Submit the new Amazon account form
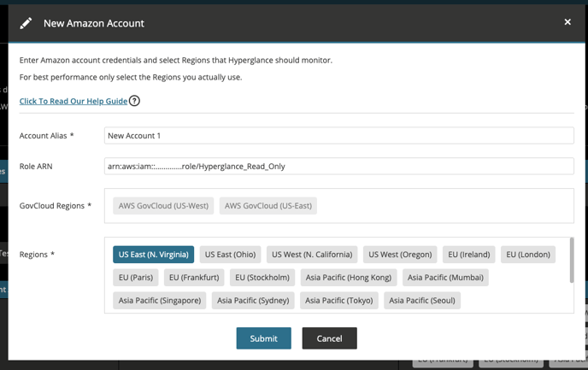Viewport: 588px width, 370px height. pyautogui.click(x=263, y=338)
